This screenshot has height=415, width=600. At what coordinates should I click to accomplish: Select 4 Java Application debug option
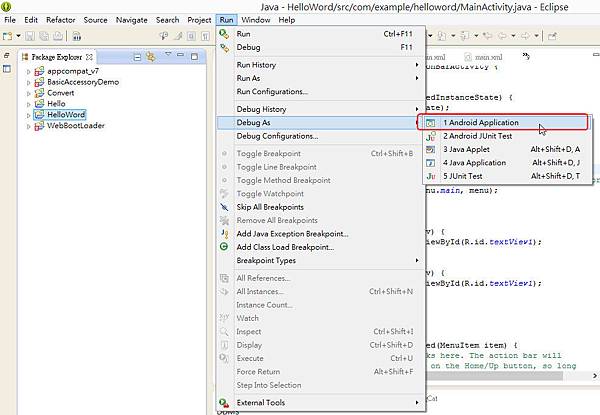point(507,163)
